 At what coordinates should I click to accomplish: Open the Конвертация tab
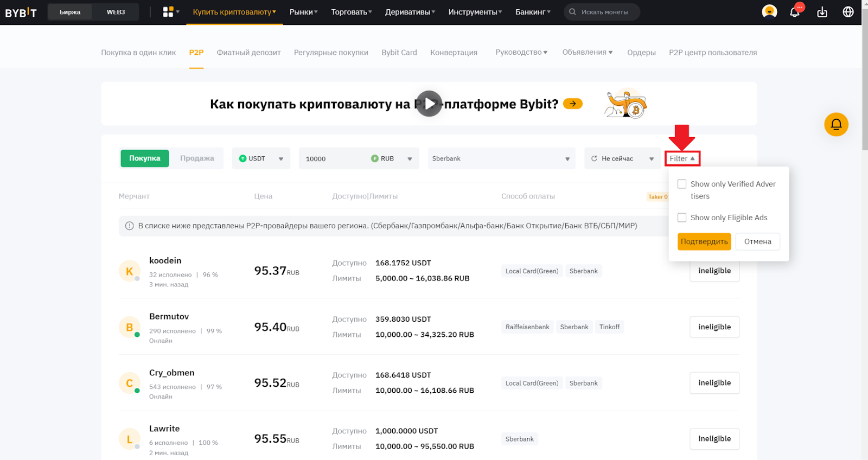[x=454, y=53]
